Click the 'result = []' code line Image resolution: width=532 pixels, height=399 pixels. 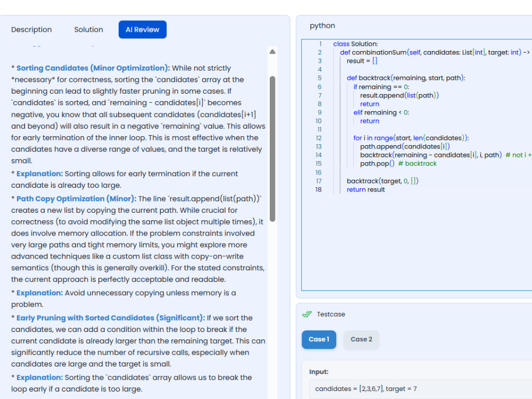[x=362, y=61]
